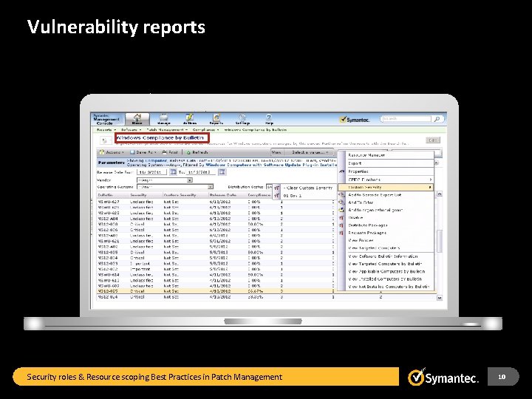Sort by the Bulletin column header
The image size is (532, 399).
click(105, 195)
